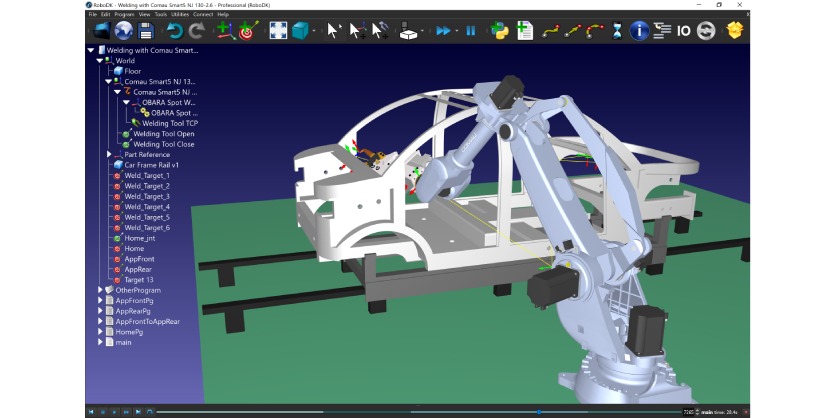Pause the simulation with the pause icon
836x418 pixels.
pyautogui.click(x=470, y=31)
